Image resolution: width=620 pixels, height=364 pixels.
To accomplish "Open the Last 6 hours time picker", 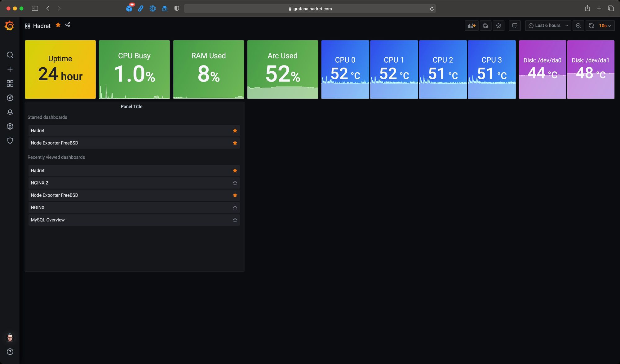I will point(547,26).
